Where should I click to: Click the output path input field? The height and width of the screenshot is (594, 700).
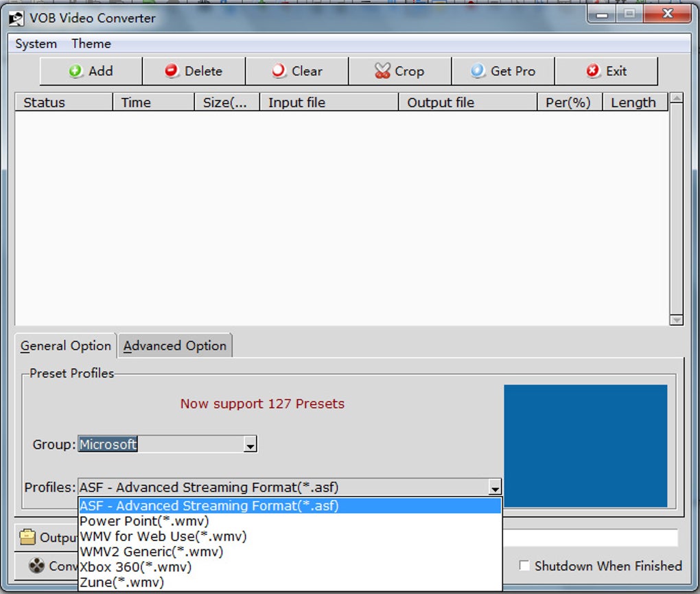tap(590, 538)
